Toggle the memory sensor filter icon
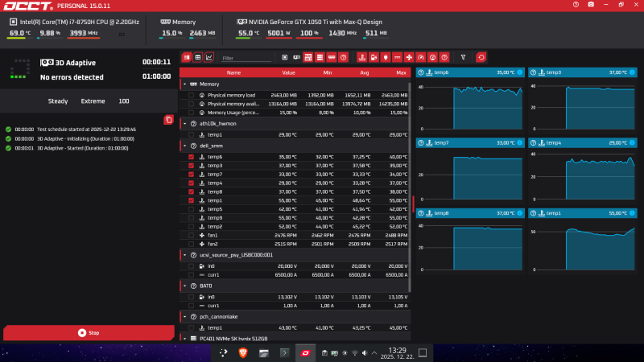The width and height of the screenshot is (644, 362). [x=332, y=57]
